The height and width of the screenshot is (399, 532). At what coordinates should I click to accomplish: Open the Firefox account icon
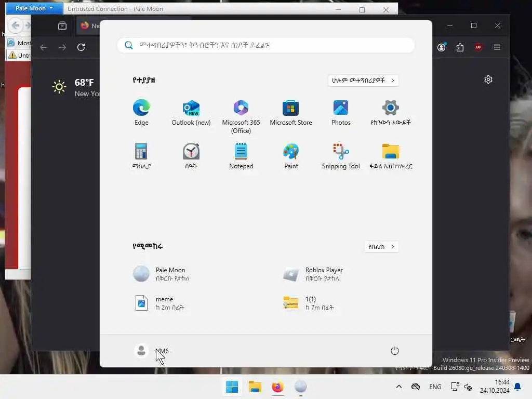442,47
